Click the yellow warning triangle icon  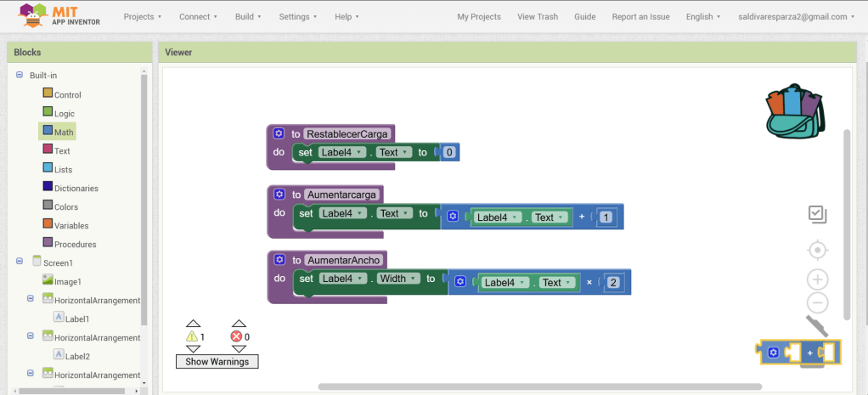pyautogui.click(x=192, y=336)
